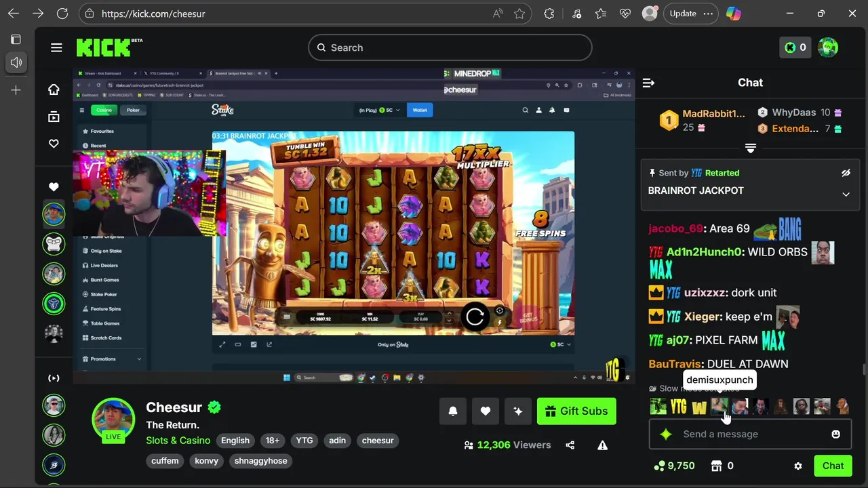Open the user profile avatar menu
868x488 pixels.
828,47
